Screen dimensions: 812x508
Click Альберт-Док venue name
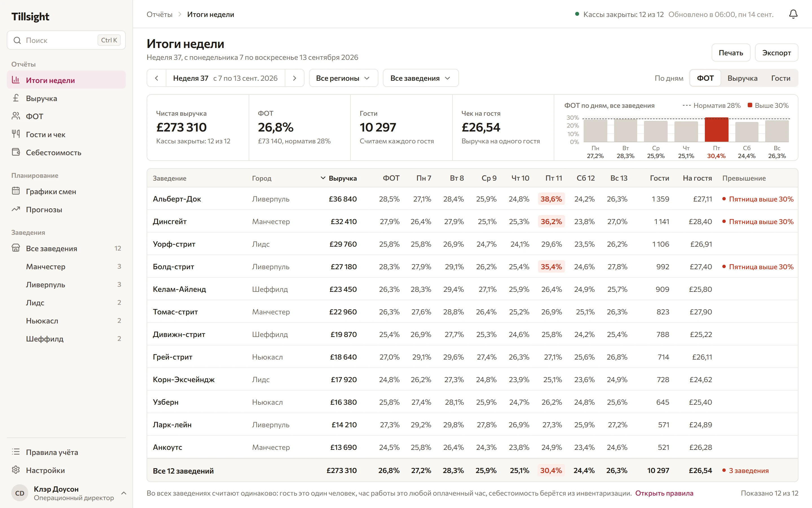click(x=177, y=199)
